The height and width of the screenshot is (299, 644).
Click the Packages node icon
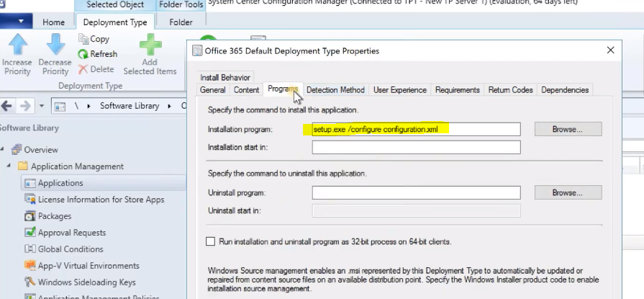tap(30, 216)
